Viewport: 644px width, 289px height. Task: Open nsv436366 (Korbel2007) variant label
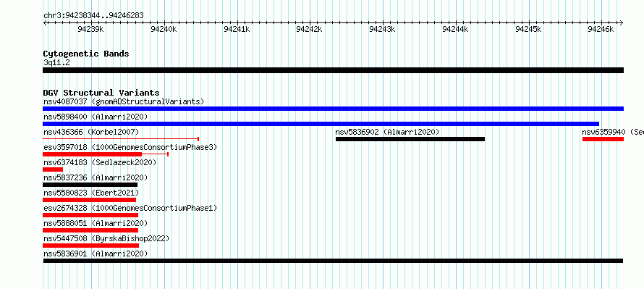click(x=91, y=132)
